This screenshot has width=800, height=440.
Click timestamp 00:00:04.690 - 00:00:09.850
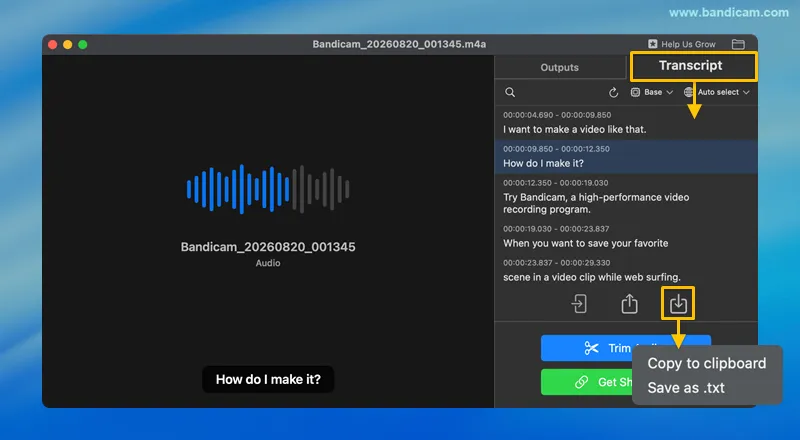coord(557,115)
